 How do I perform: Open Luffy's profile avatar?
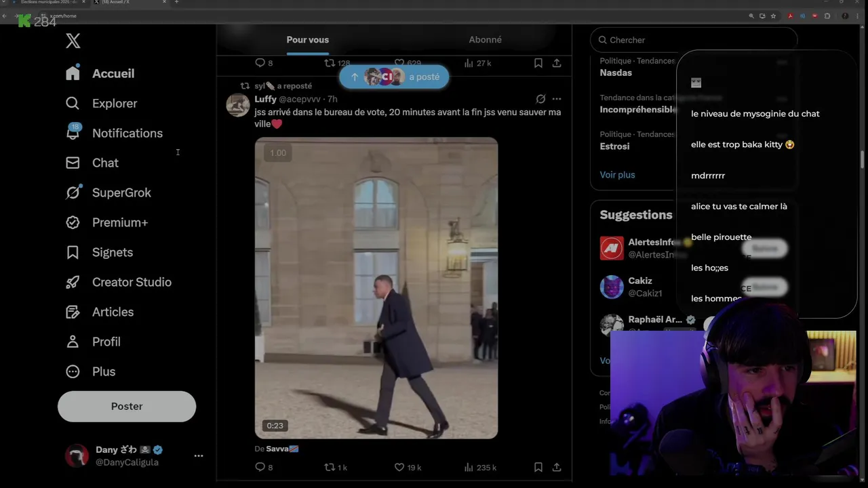[x=237, y=105]
